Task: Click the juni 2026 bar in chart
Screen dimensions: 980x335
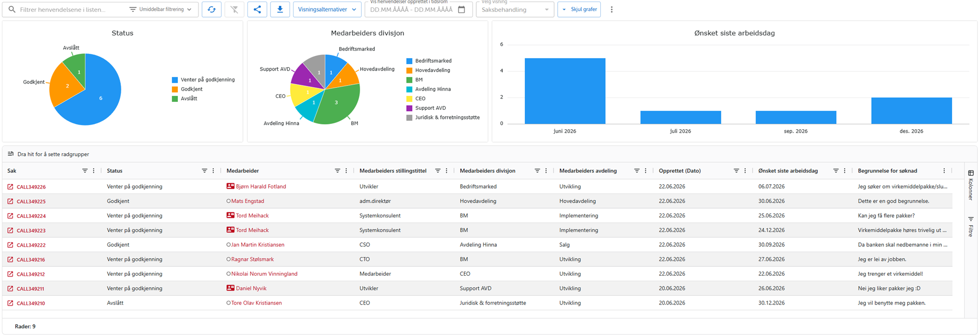Action: point(565,91)
